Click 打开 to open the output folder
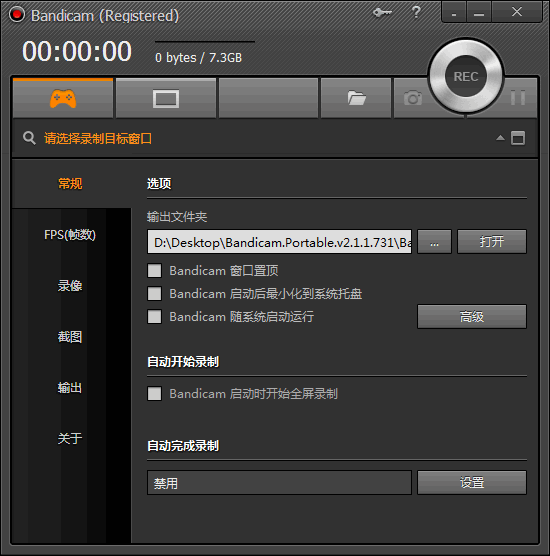 492,241
